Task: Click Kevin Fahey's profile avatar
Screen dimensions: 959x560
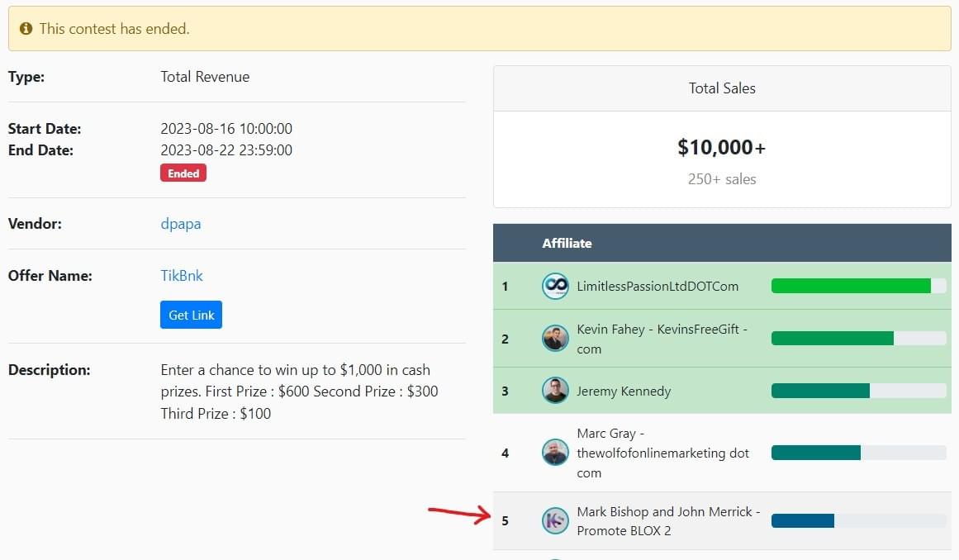Action: tap(555, 339)
